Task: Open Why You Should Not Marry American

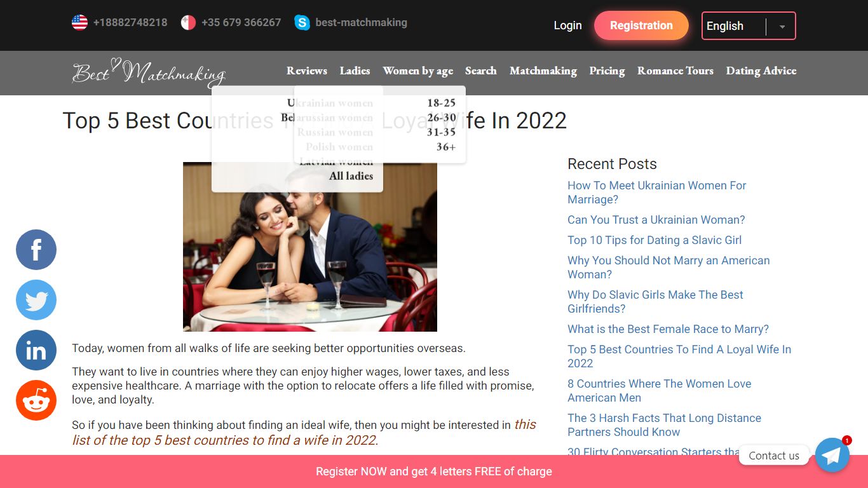Action: tap(668, 268)
